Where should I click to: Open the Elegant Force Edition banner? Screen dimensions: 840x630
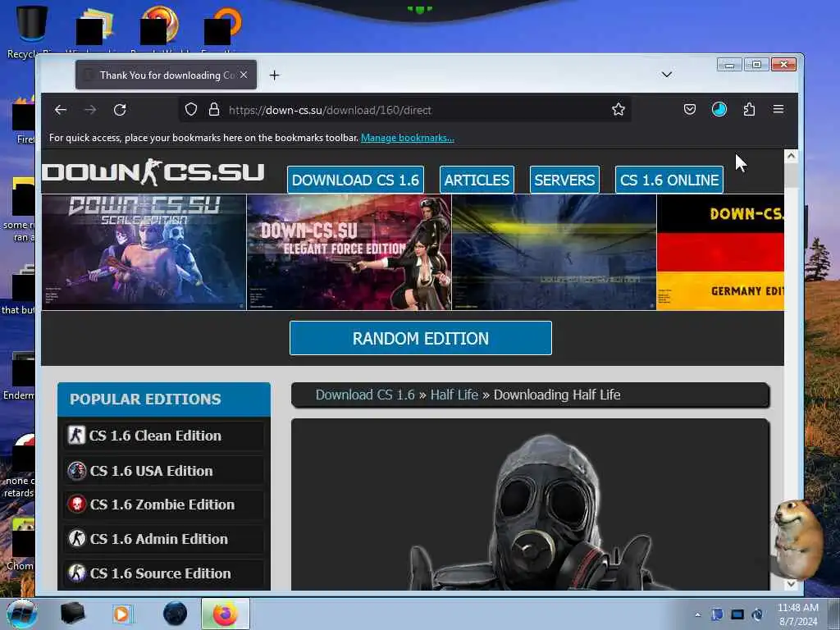(x=349, y=253)
